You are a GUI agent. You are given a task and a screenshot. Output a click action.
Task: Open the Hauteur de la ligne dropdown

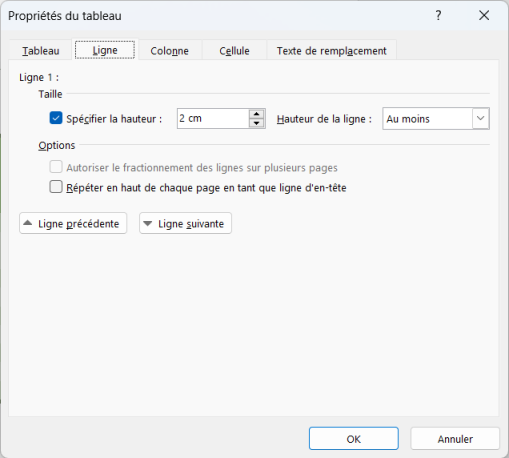click(480, 118)
